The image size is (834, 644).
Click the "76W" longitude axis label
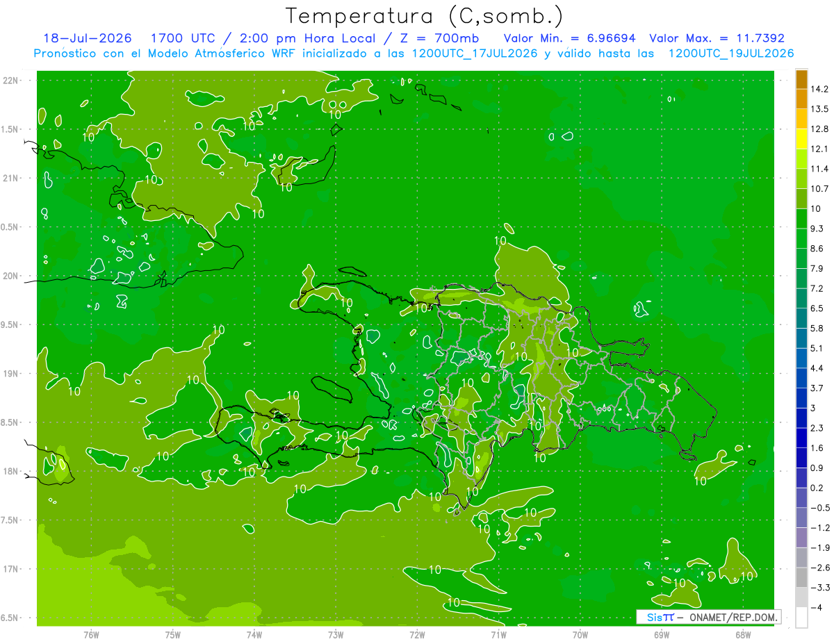91,634
